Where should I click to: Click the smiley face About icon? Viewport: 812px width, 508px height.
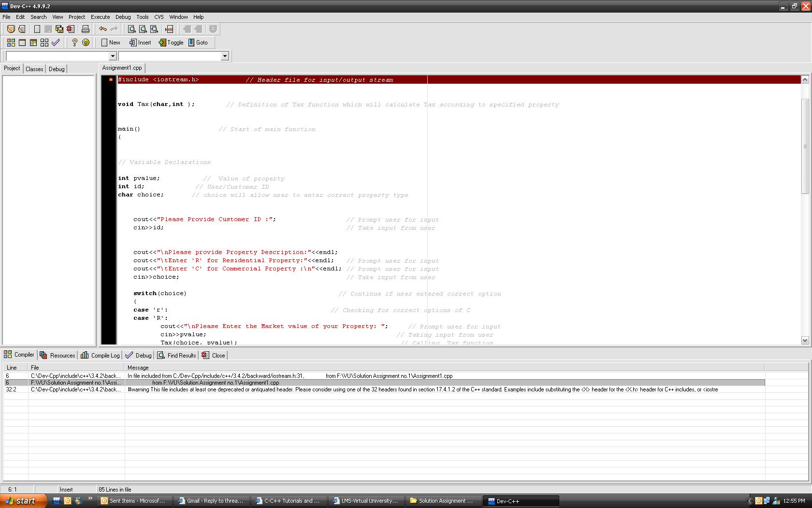point(86,43)
